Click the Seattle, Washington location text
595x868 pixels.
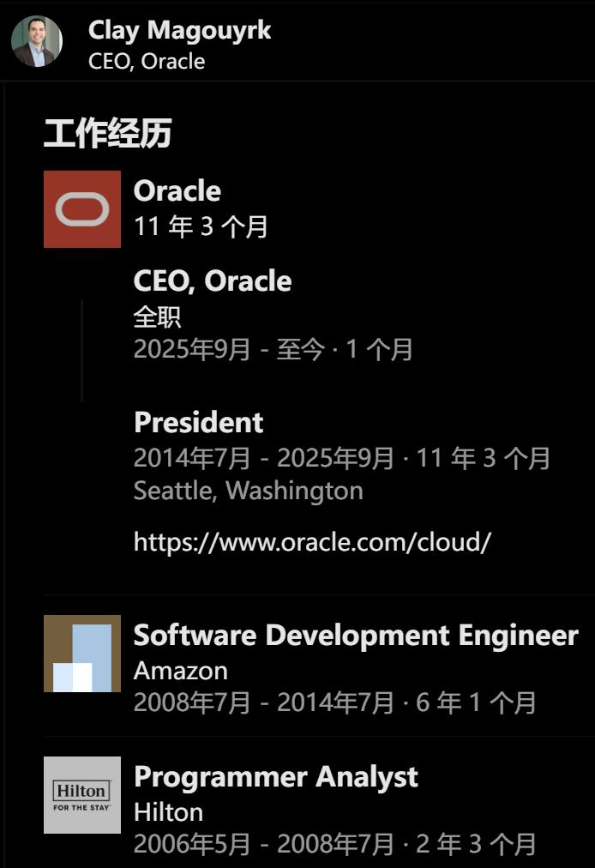(x=248, y=491)
